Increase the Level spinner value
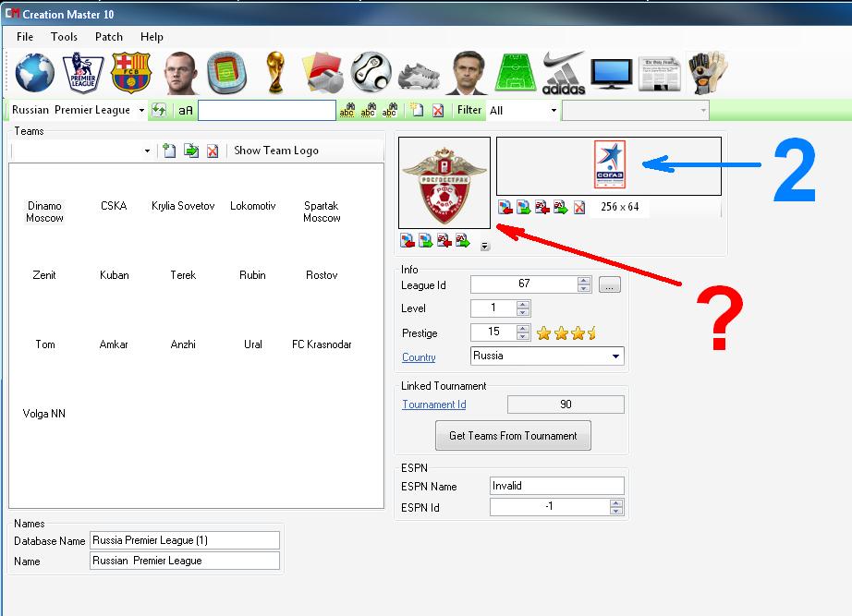The height and width of the screenshot is (616, 852). tap(523, 305)
